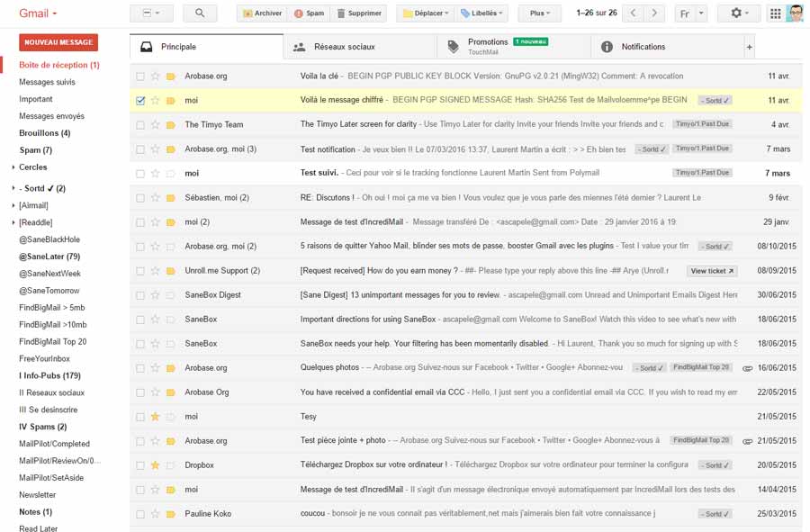This screenshot has height=532, width=810.
Task: Switch to the Notifications tab
Action: point(667,47)
